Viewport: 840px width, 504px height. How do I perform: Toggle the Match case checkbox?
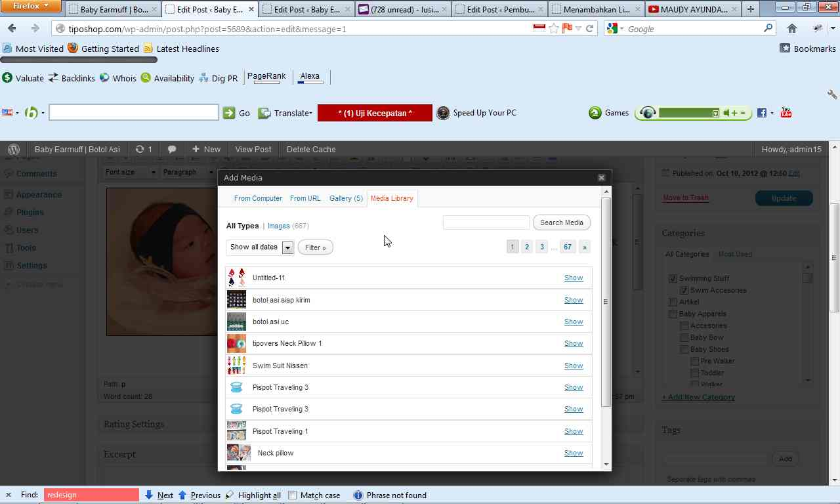coord(293,495)
